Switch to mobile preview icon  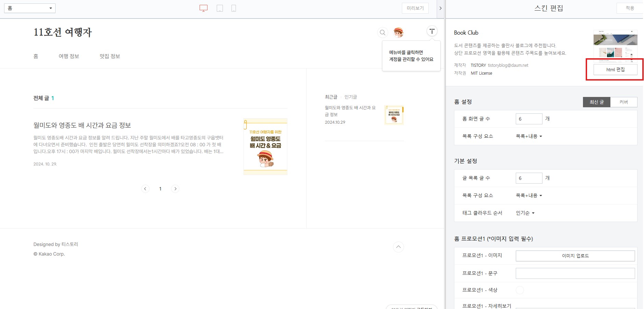pos(234,8)
